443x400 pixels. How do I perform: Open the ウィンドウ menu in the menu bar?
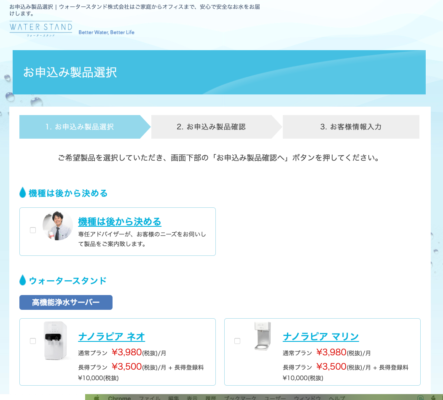[x=307, y=398]
